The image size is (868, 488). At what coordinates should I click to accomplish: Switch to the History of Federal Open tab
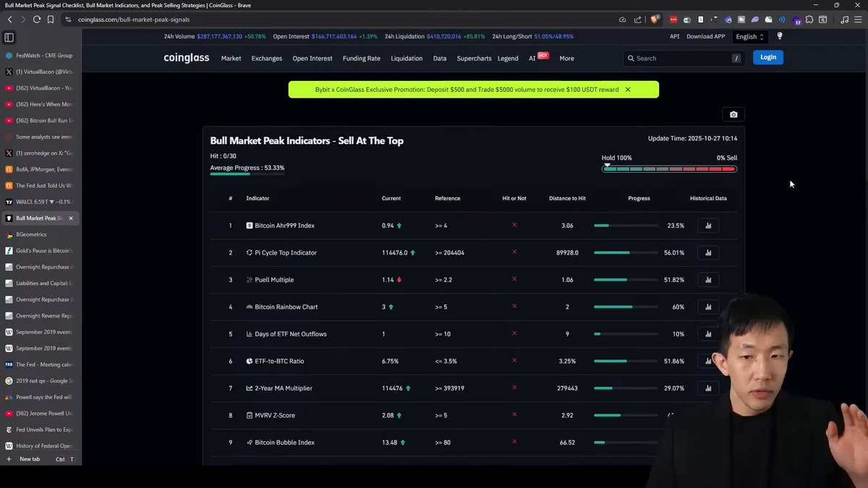[x=41, y=446]
